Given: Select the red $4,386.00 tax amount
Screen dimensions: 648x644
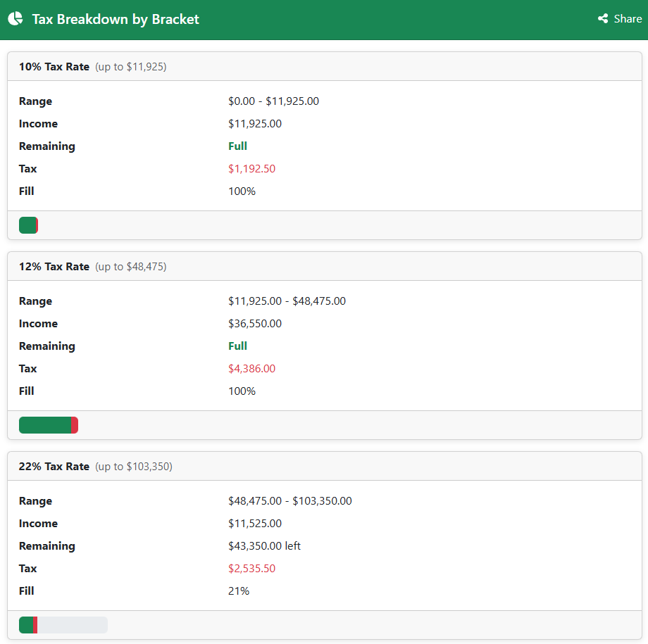Looking at the screenshot, I should click(251, 368).
